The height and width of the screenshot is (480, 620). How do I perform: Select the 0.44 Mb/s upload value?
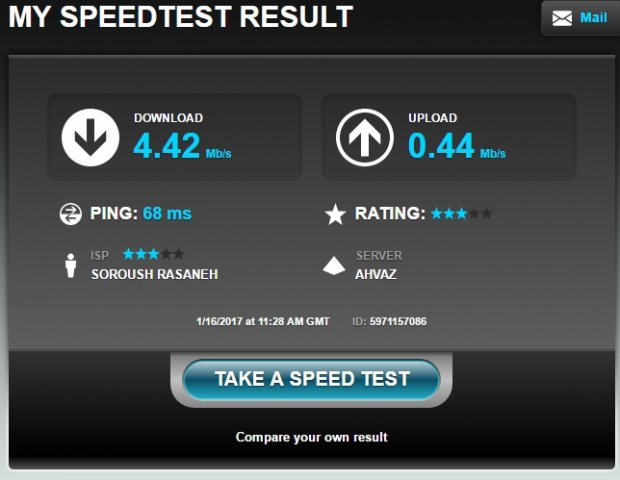tap(457, 146)
